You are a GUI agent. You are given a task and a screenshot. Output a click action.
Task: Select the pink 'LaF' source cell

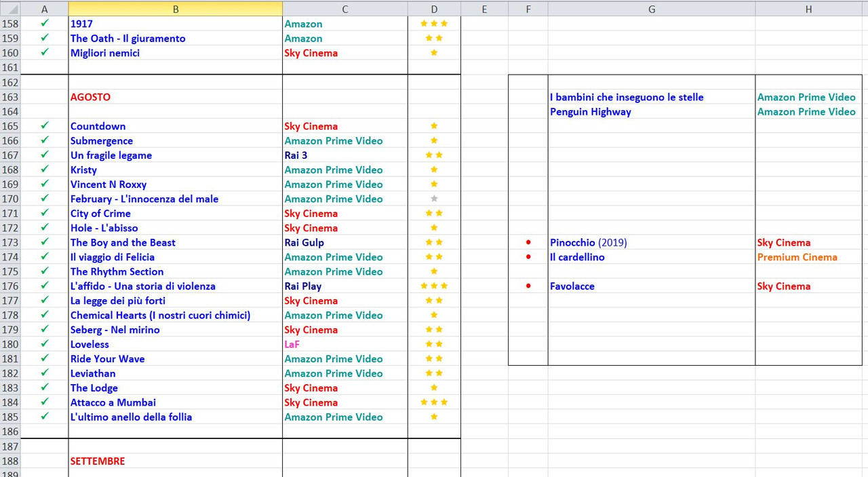pos(344,344)
